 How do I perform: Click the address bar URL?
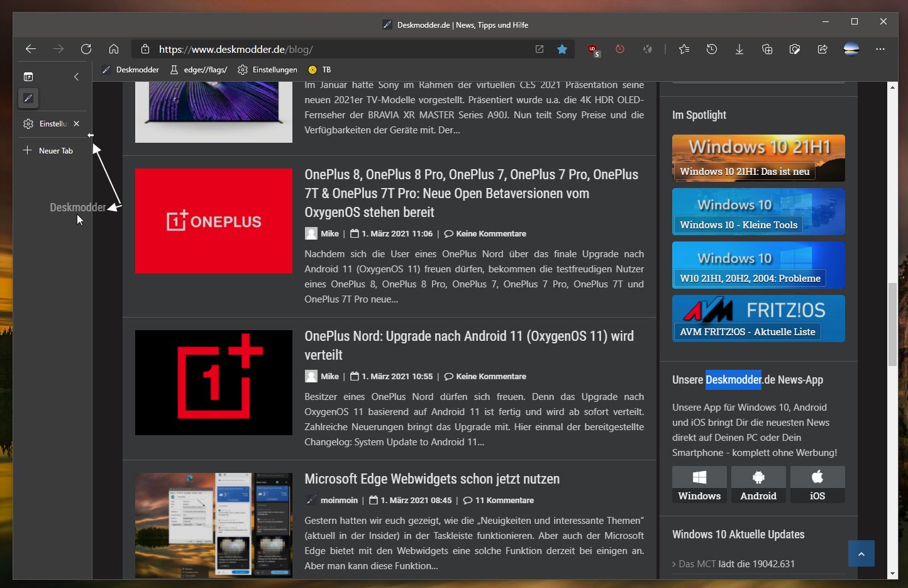tap(236, 49)
